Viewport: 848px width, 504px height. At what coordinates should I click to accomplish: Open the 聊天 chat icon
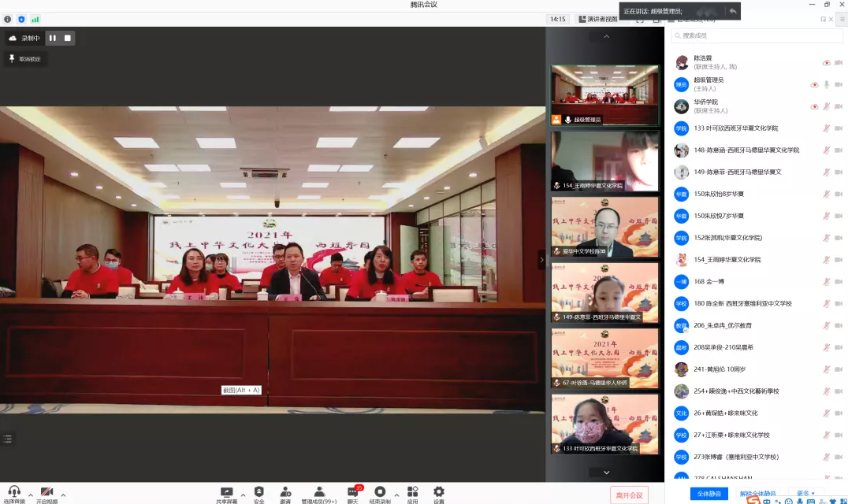353,492
